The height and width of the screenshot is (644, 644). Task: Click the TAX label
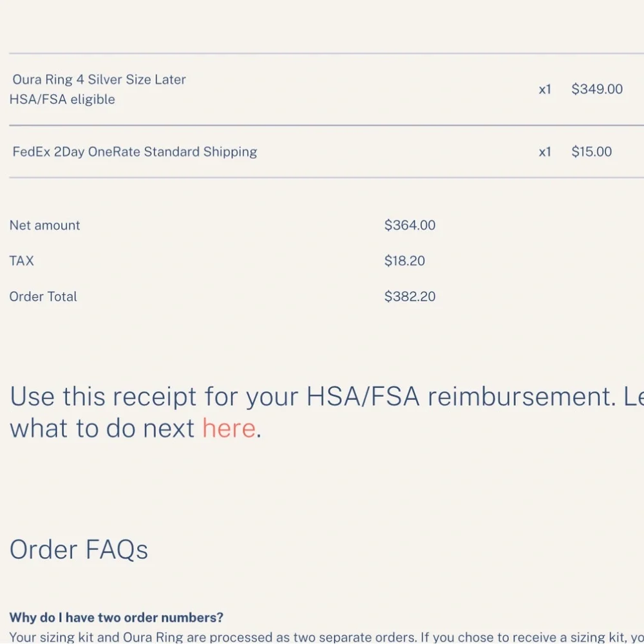click(21, 261)
